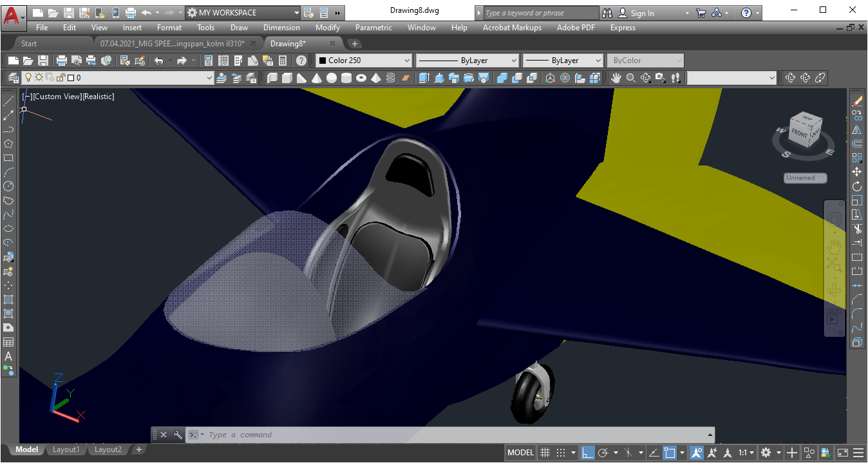This screenshot has width=868, height=463.
Task: Open Layer Properties Manager icon
Action: point(14,78)
